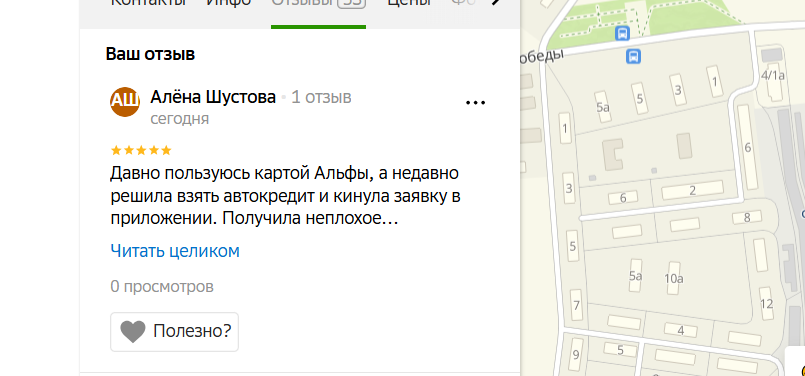Screen dimensions: 805x376
Task: Click the '1 отзыв' count next to the author
Action: point(321,97)
